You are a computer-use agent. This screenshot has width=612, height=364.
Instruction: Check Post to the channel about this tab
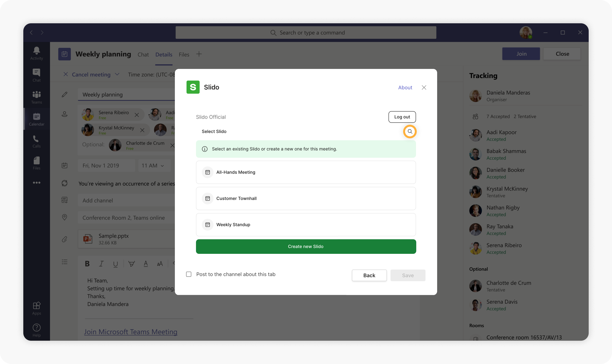coord(188,274)
